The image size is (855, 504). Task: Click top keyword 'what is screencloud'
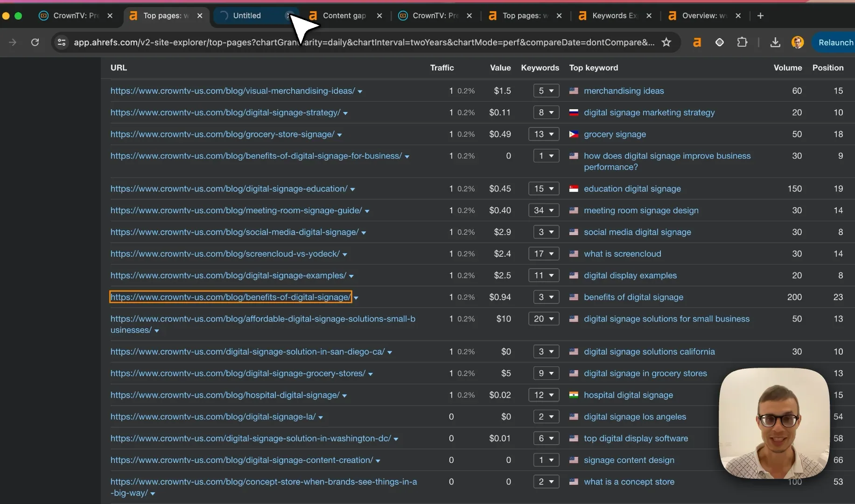(622, 254)
